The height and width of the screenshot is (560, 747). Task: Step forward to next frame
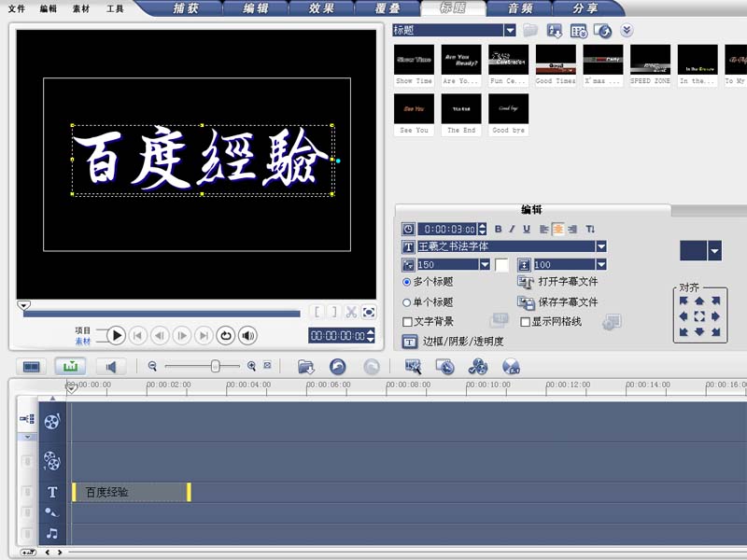click(x=182, y=336)
